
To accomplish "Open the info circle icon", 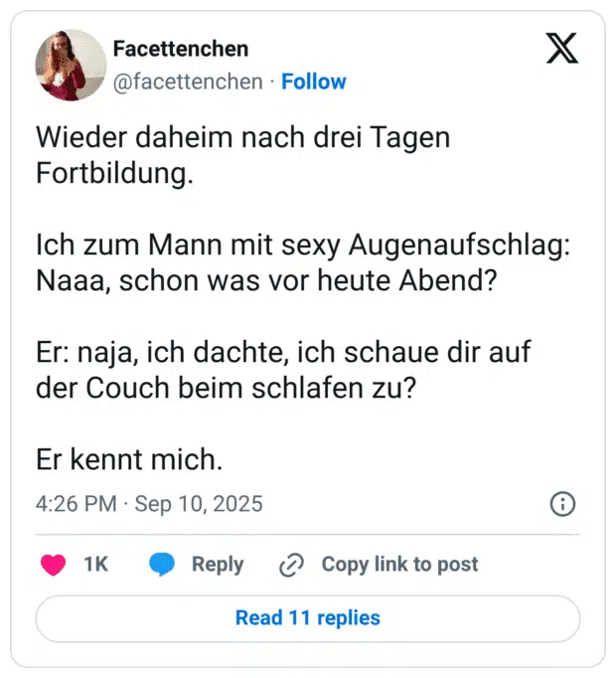I will 562,504.
